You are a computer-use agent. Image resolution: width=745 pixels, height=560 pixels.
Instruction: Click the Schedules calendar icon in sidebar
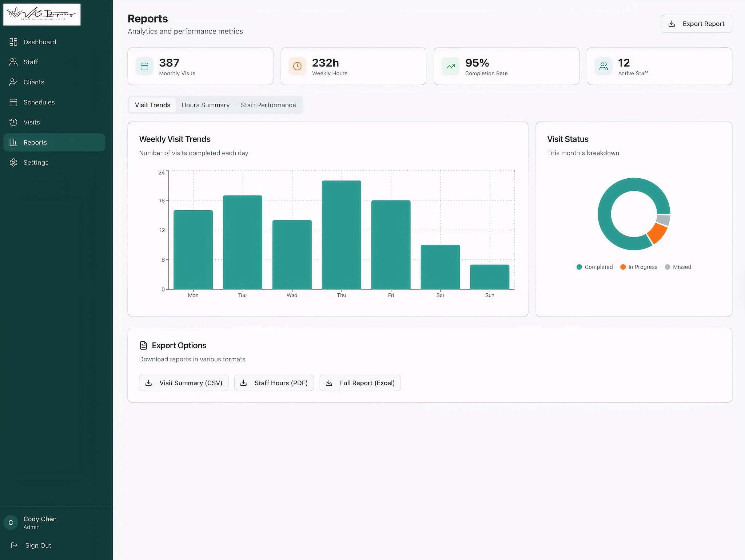(x=13, y=102)
